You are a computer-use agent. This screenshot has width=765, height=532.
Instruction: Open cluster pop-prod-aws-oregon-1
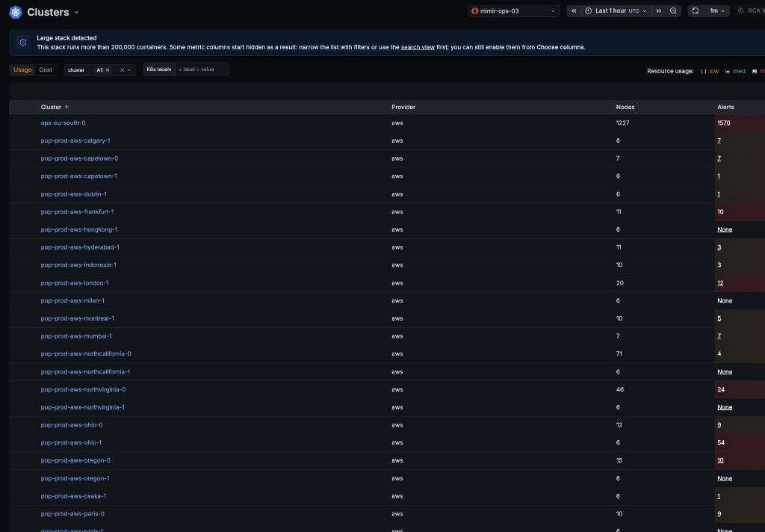(75, 478)
